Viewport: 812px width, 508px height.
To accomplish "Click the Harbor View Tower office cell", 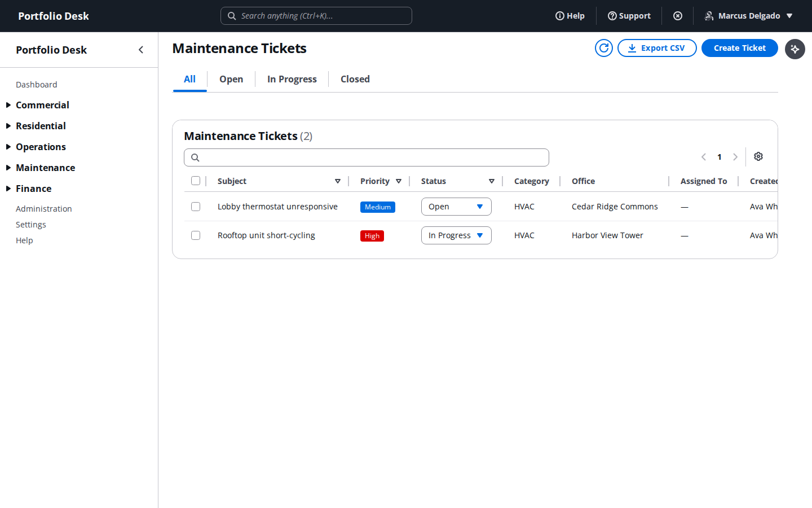I will (607, 235).
